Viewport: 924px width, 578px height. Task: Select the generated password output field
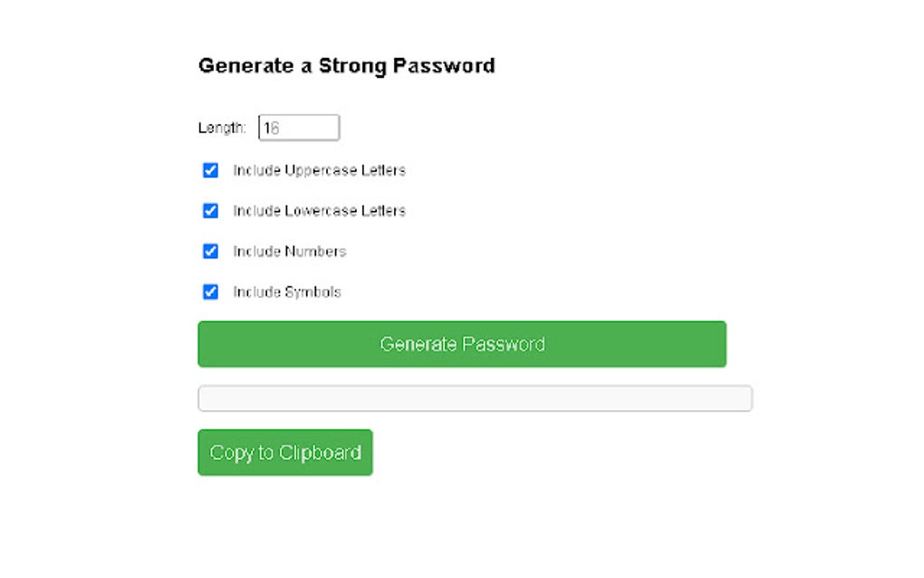coord(475,398)
